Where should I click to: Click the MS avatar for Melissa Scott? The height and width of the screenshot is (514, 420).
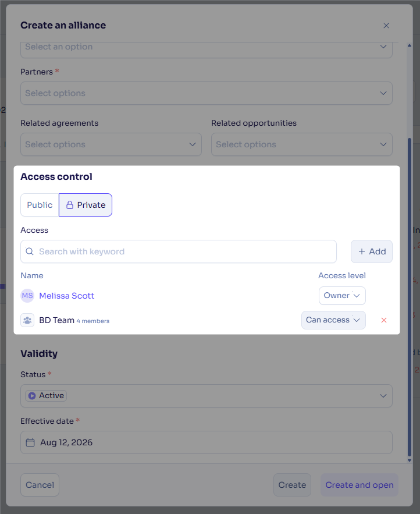tap(27, 296)
